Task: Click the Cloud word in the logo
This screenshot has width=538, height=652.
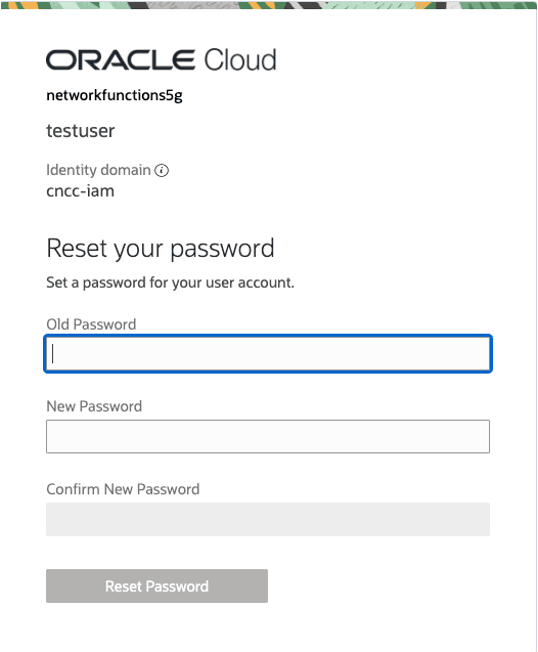Action: click(240, 59)
